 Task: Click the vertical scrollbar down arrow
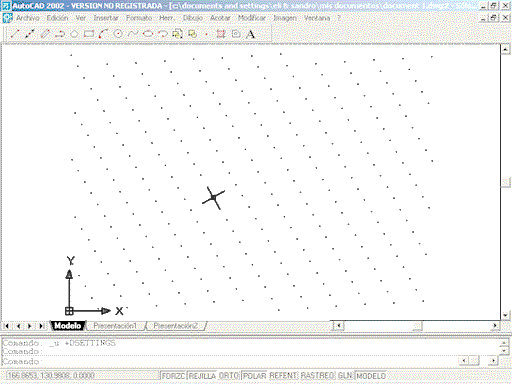(x=505, y=315)
